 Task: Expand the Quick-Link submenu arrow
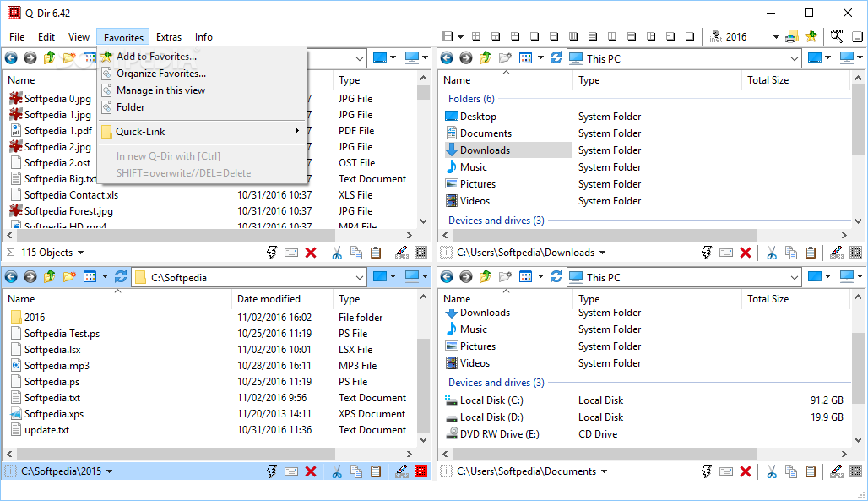296,131
